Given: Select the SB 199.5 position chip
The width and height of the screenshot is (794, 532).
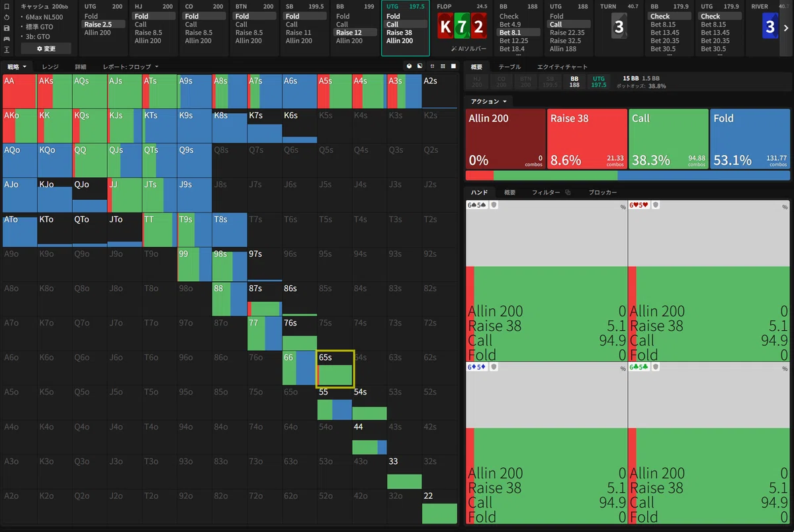Looking at the screenshot, I should click(x=550, y=81).
